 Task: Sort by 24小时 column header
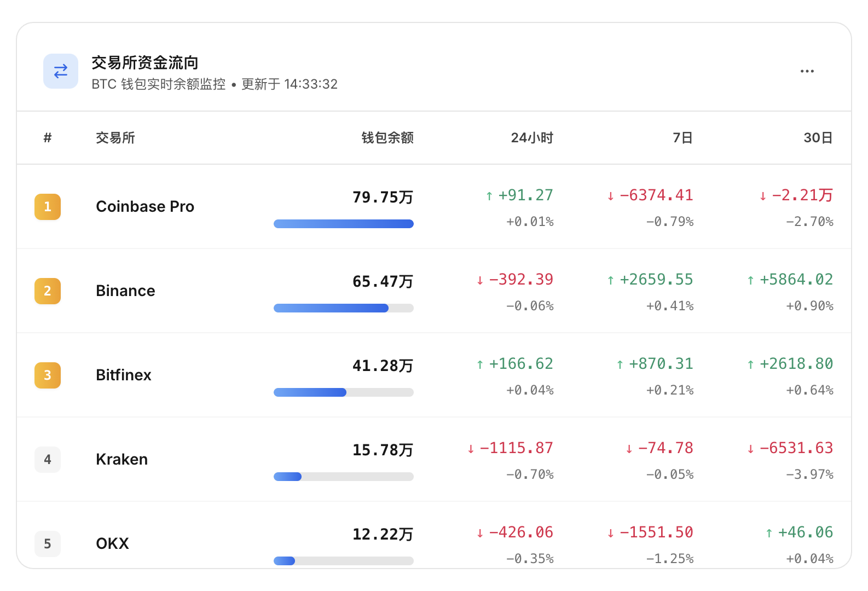532,138
